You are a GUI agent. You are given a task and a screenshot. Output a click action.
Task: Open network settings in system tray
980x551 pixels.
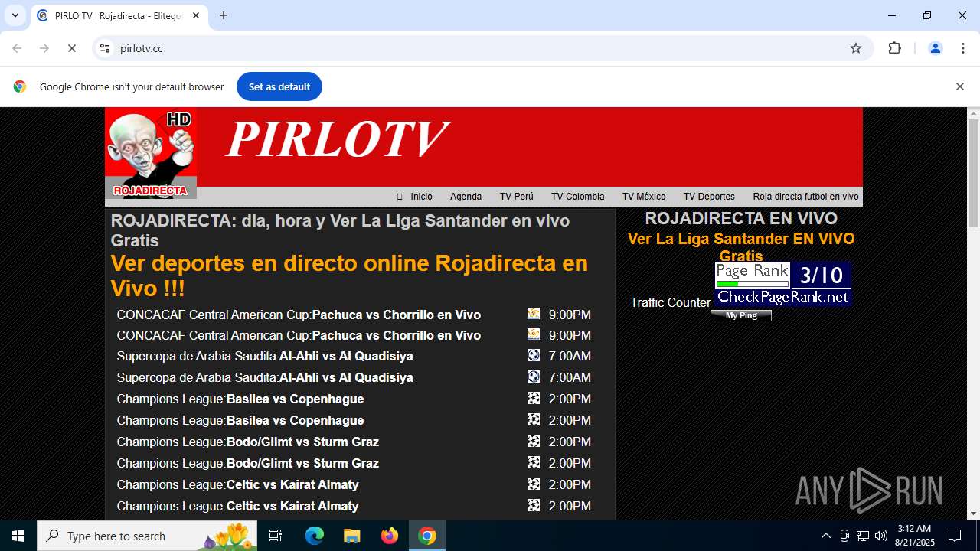[x=863, y=536]
